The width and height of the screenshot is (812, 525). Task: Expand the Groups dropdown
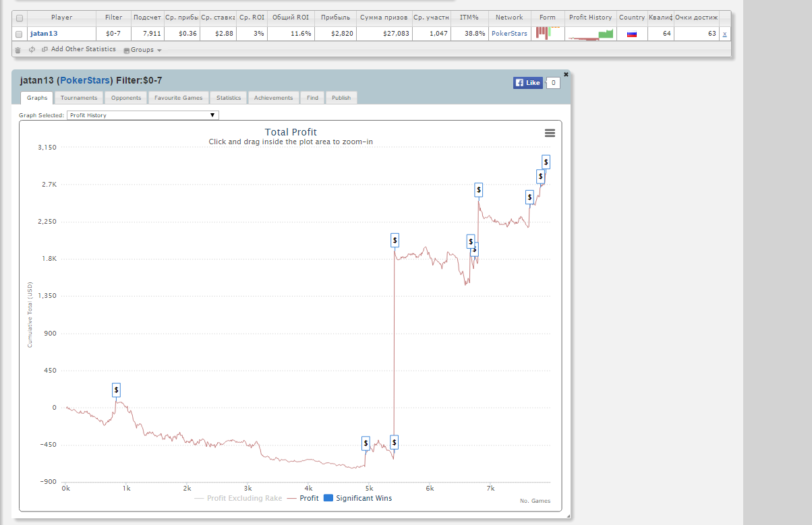142,50
